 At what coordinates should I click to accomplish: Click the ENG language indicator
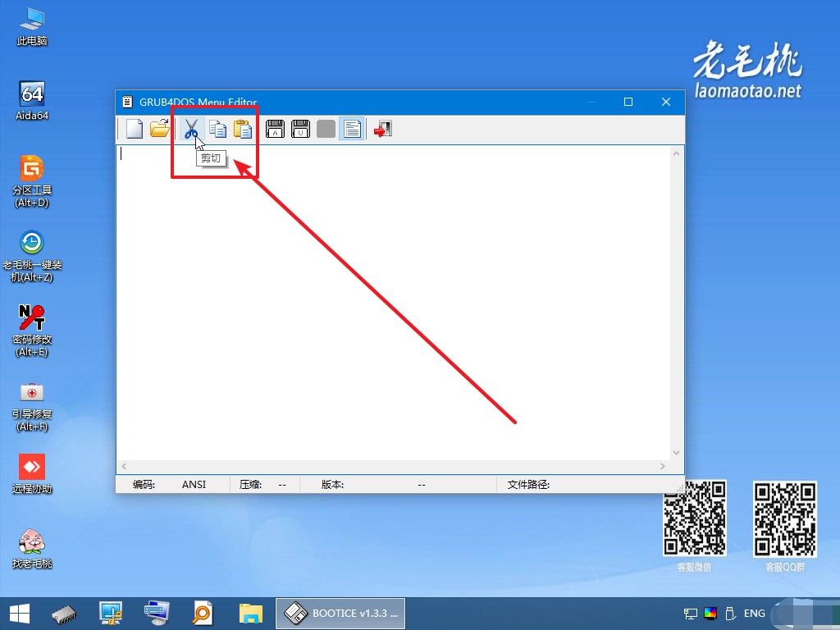[755, 614]
